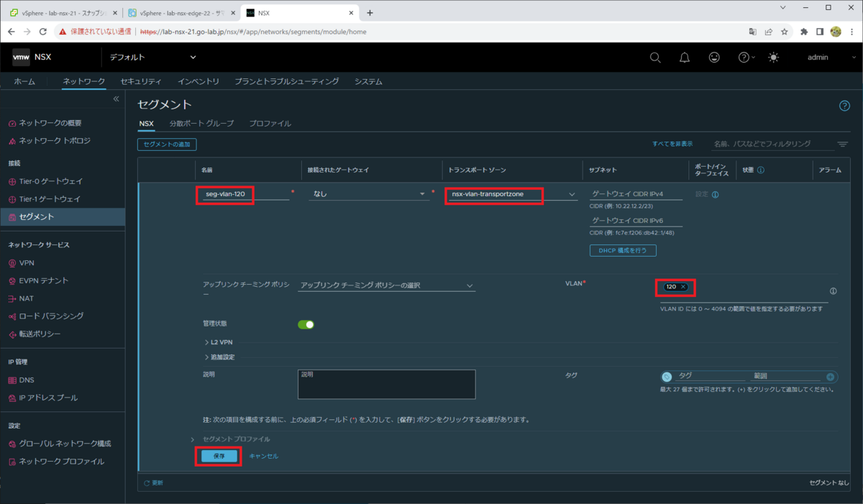The image size is (863, 504).
Task: Click the name/path filter search field
Action: [772, 144]
